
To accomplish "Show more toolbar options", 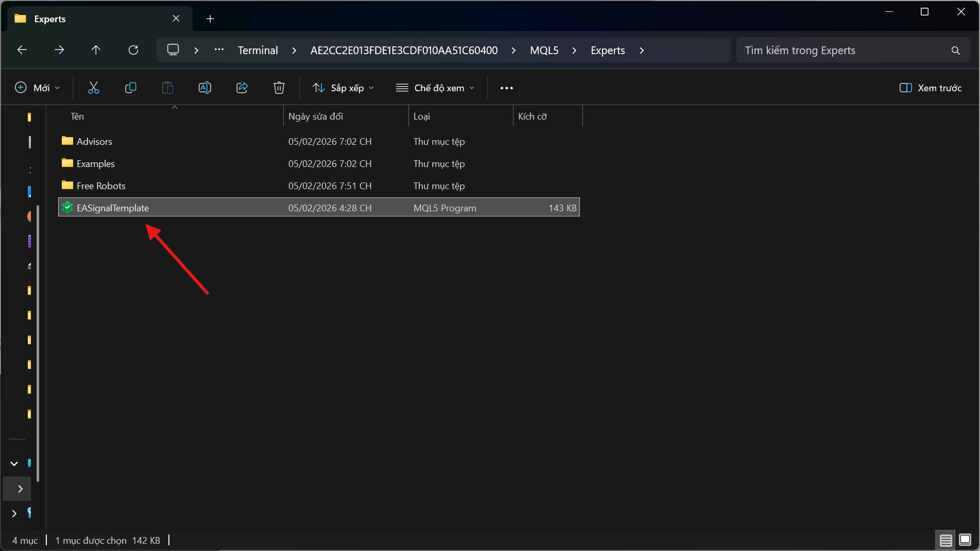I will 507,88.
